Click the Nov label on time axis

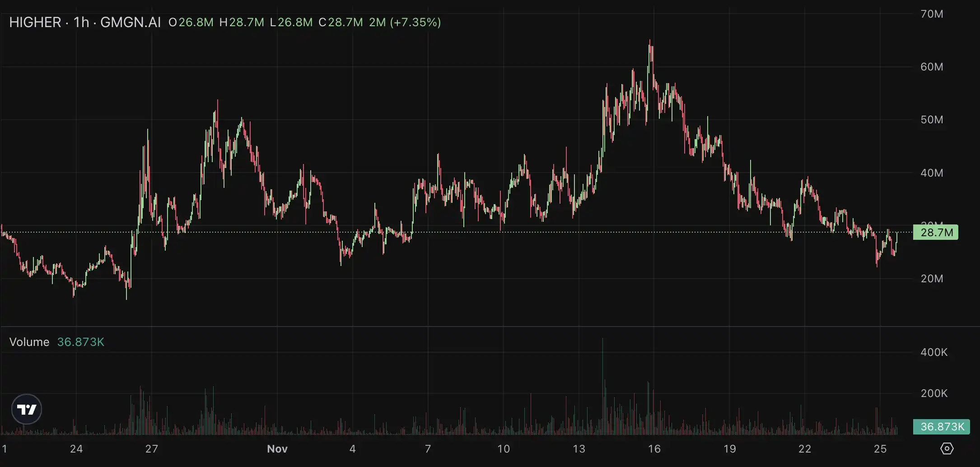pyautogui.click(x=277, y=448)
